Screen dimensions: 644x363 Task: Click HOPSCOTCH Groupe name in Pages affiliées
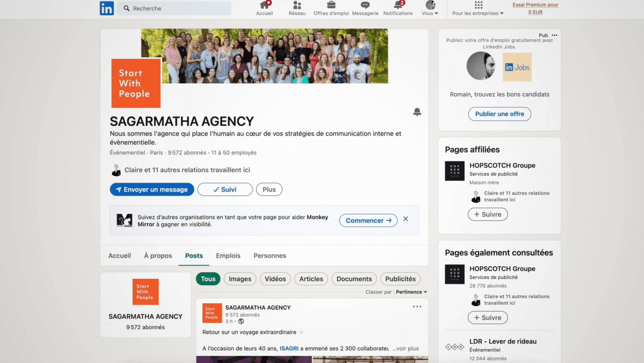(502, 165)
